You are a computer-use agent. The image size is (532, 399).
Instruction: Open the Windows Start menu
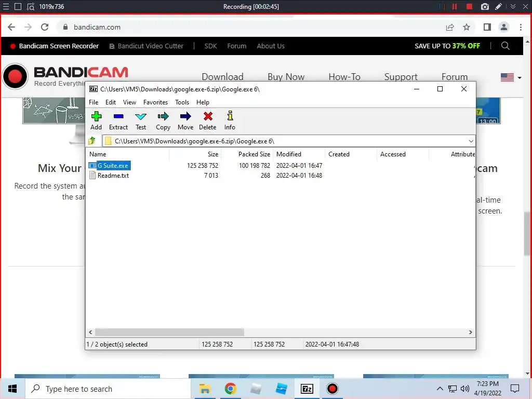pyautogui.click(x=12, y=389)
